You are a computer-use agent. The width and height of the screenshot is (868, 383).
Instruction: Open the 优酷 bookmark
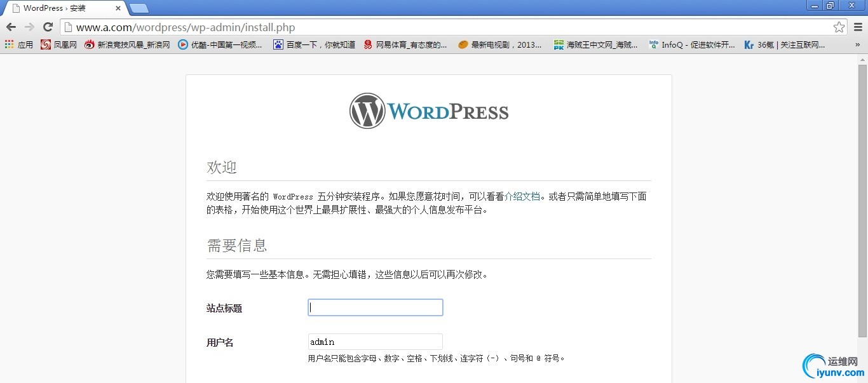(x=220, y=45)
